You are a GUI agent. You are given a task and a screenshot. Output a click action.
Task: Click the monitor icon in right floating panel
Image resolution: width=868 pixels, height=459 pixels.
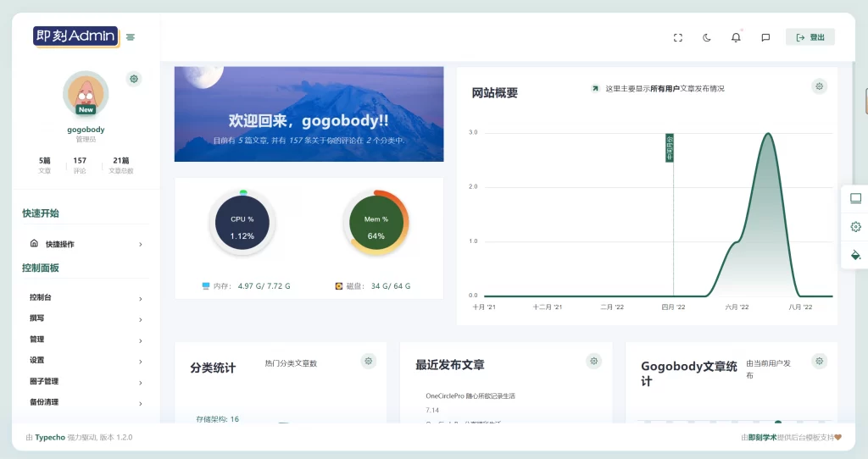(x=855, y=198)
